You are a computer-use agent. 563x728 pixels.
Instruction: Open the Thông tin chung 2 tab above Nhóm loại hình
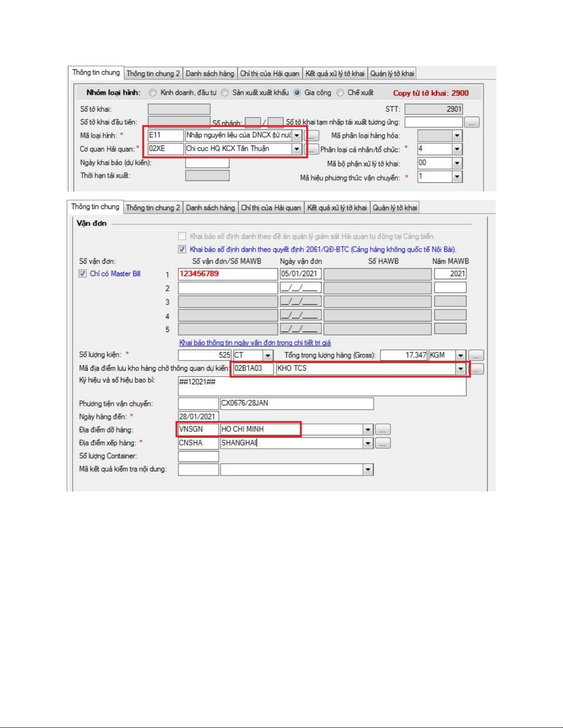pos(153,73)
